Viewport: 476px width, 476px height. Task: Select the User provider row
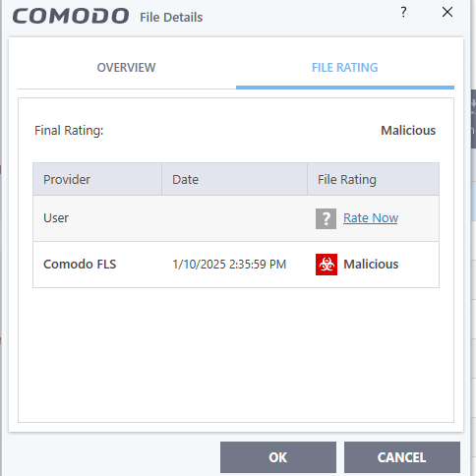click(x=236, y=218)
